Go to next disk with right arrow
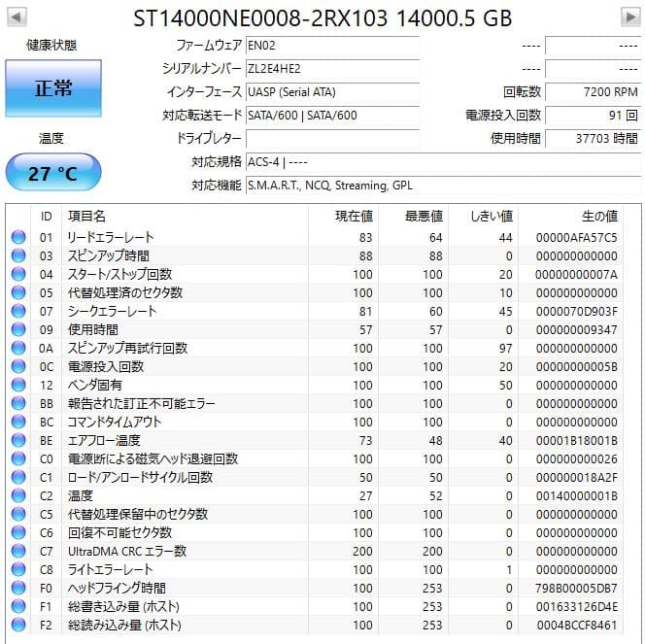Image resolution: width=645 pixels, height=644 pixels. (630, 17)
